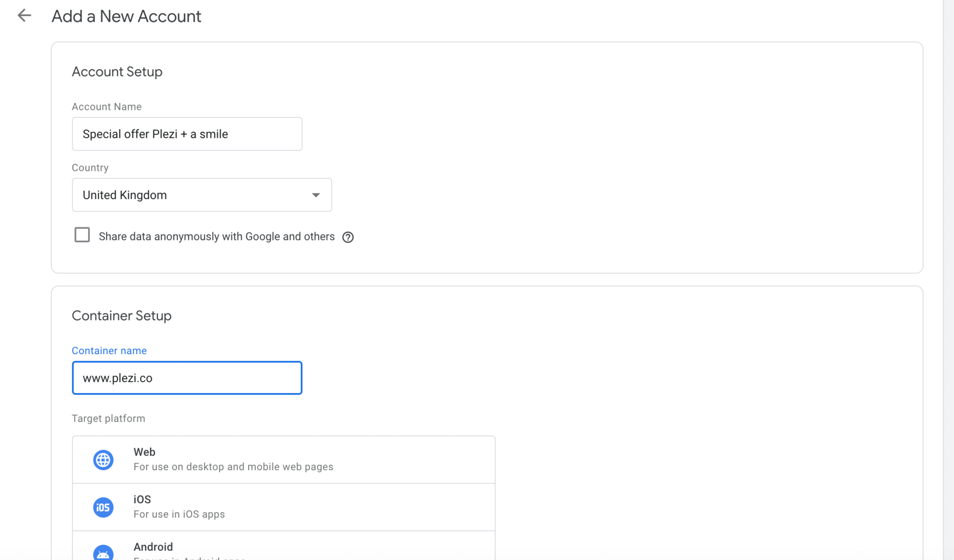Click the 'Container name' label
Viewport: 954px width, 560px height.
(x=109, y=351)
